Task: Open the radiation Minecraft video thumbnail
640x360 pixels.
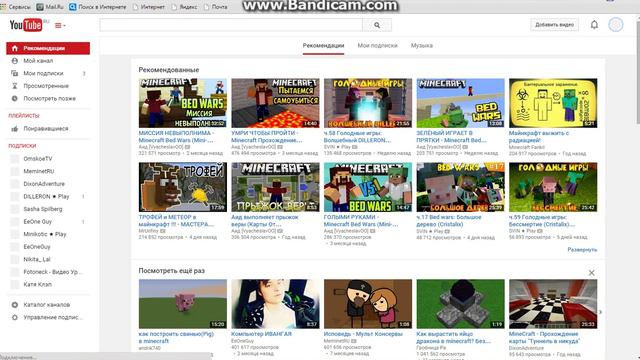Action: pos(553,103)
